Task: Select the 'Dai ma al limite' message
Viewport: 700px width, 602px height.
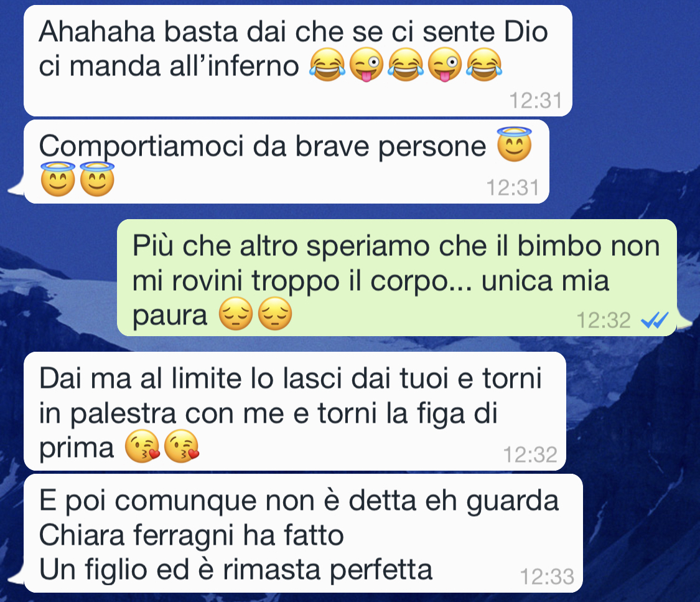Action: pos(295,412)
